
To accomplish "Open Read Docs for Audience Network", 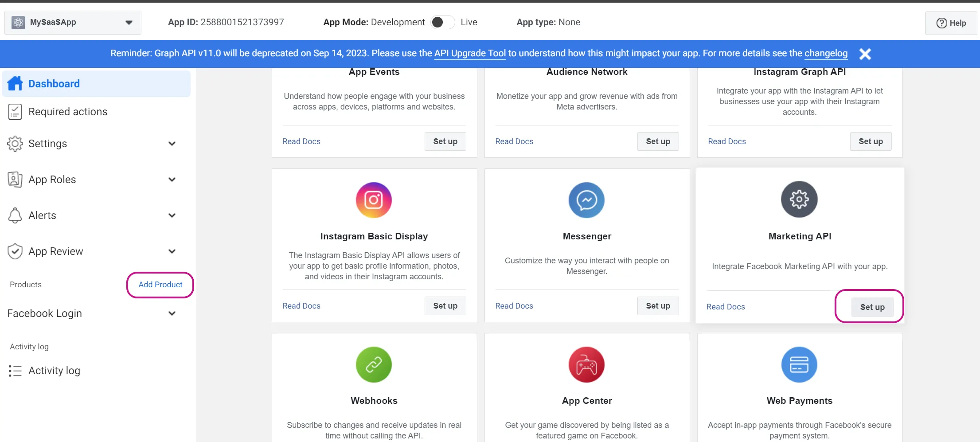I will tap(514, 141).
